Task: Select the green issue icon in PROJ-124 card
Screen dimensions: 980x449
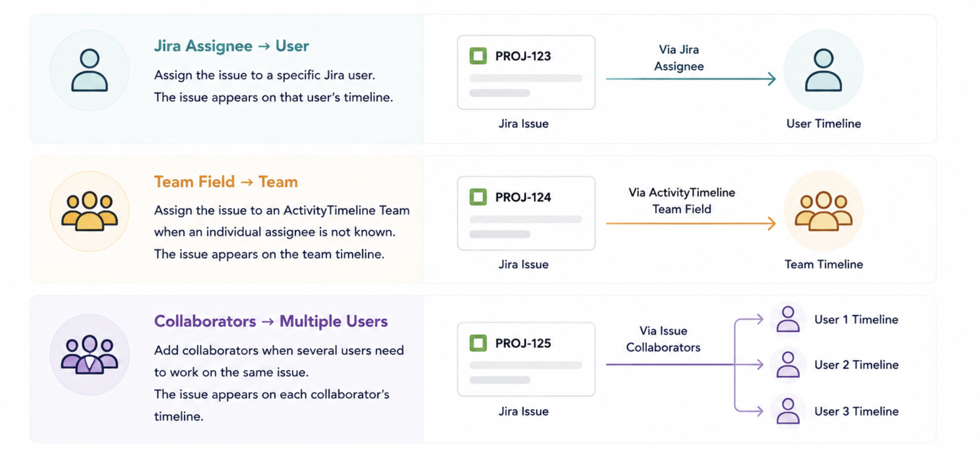Action: tap(478, 197)
